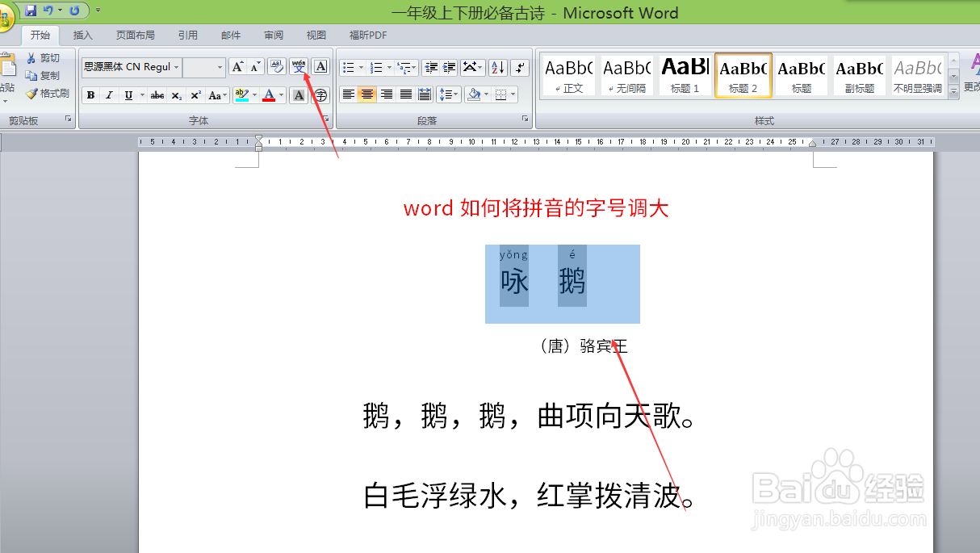
Task: Click Cut (剪切) in clipboard group
Action: pyautogui.click(x=43, y=58)
